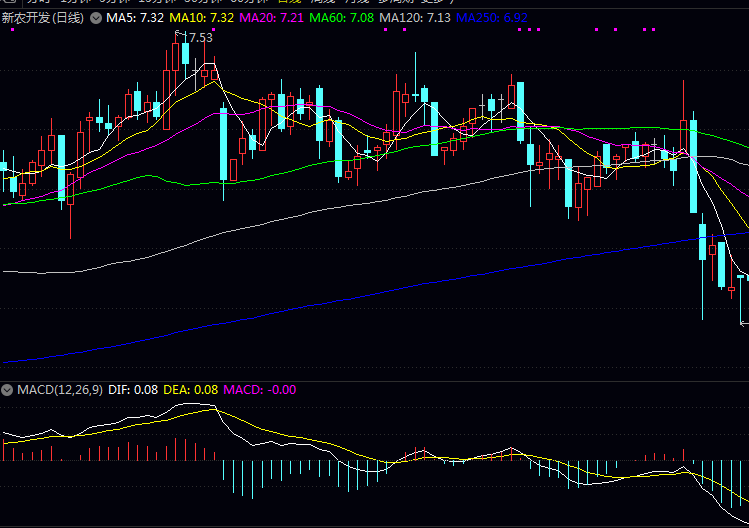The height and width of the screenshot is (528, 749).
Task: Click the yellow DEA: 0.08 value label
Action: pos(190,389)
